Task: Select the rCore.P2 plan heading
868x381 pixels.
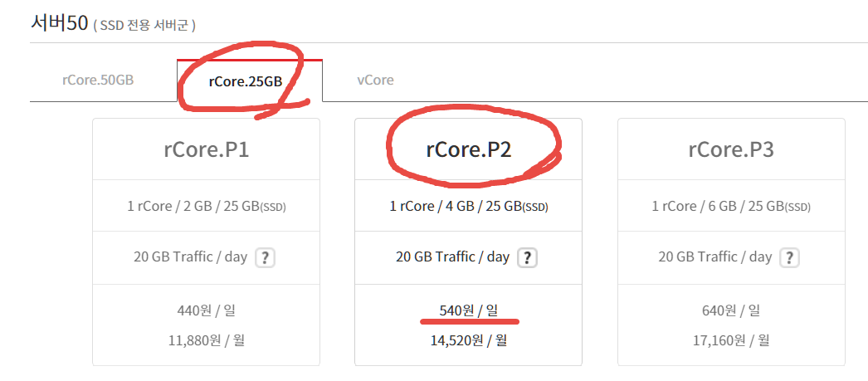Action: click(x=468, y=149)
